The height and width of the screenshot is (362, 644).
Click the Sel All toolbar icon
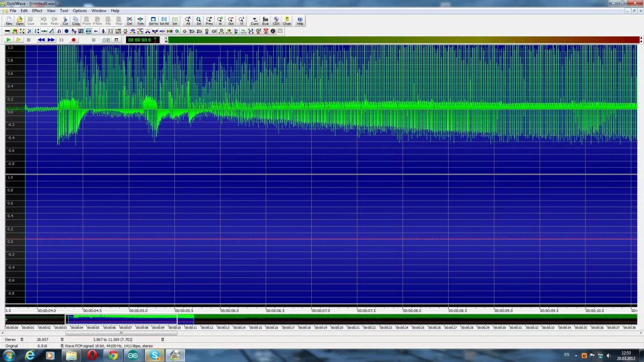[x=164, y=20]
